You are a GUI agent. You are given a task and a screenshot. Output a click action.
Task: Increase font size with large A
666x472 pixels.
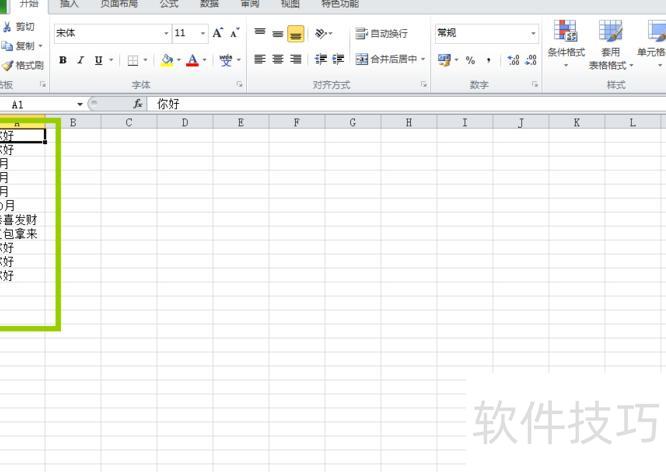(x=218, y=33)
